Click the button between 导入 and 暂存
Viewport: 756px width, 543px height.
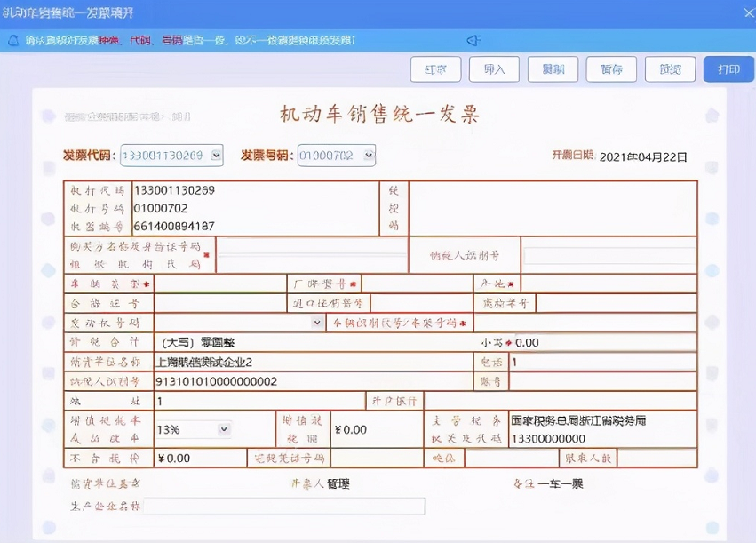(553, 69)
